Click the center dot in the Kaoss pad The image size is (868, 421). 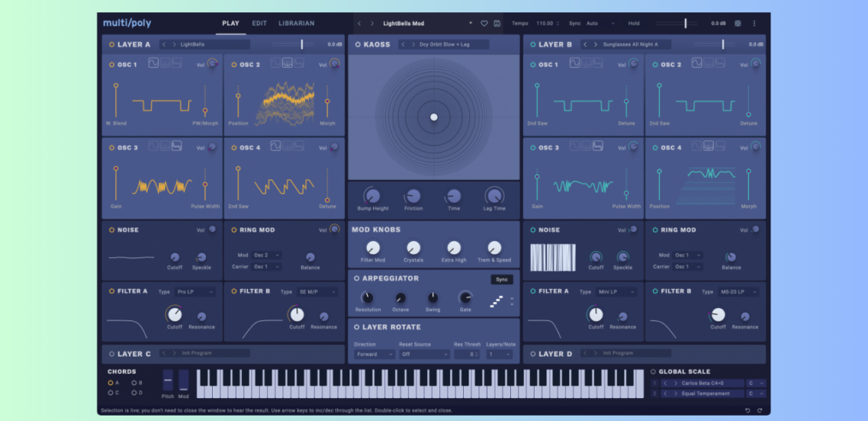click(433, 117)
